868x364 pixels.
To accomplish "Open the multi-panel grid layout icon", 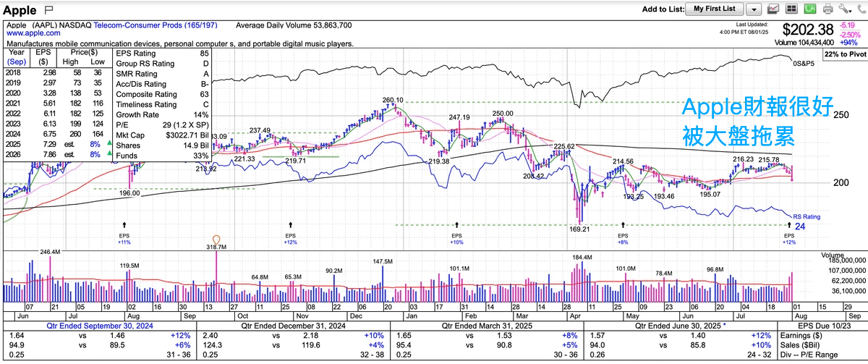I will coord(791,9).
